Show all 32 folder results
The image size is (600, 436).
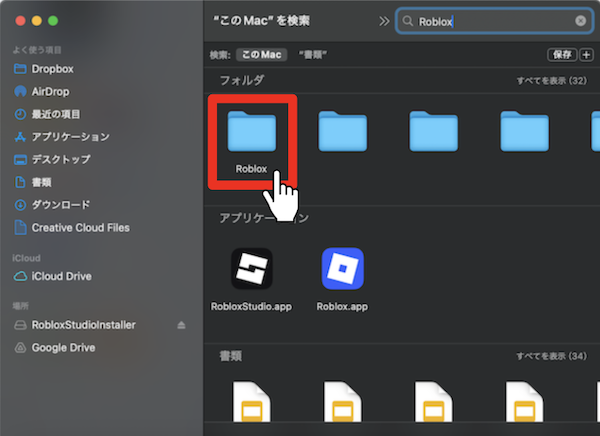[x=550, y=79]
